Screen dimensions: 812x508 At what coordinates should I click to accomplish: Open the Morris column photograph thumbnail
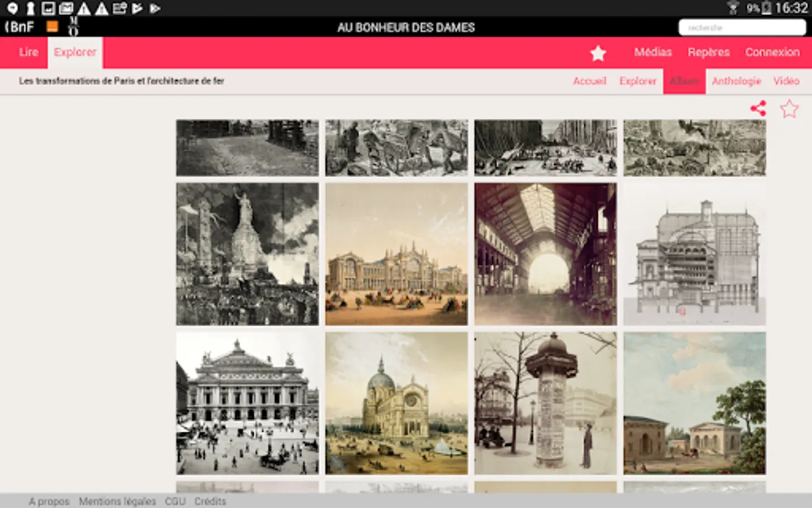click(x=545, y=403)
